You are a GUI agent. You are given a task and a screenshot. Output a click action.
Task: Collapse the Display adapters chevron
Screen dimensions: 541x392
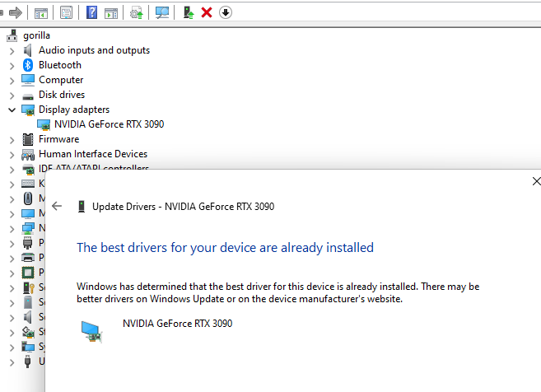point(12,110)
